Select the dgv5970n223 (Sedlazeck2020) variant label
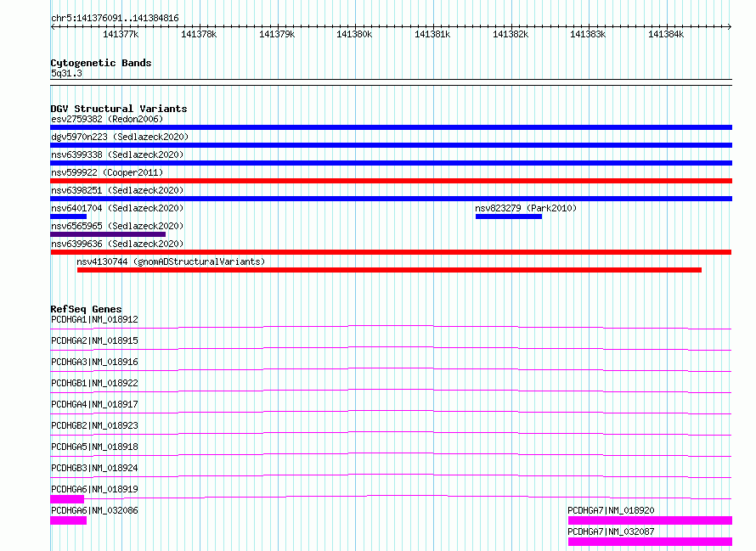The width and height of the screenshot is (756, 551). [x=120, y=137]
